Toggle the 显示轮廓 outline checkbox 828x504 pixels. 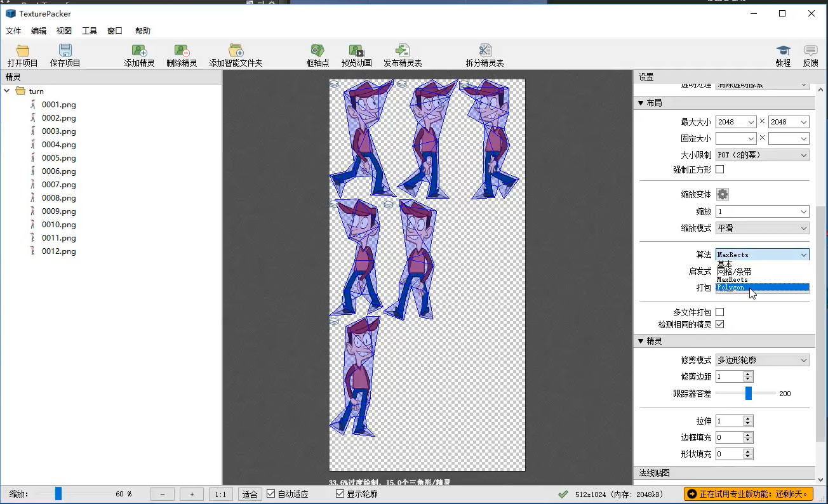(x=339, y=493)
